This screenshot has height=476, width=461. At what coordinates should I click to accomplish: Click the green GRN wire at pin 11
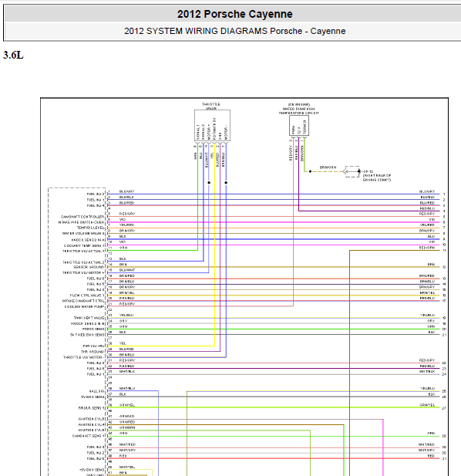coord(153,251)
